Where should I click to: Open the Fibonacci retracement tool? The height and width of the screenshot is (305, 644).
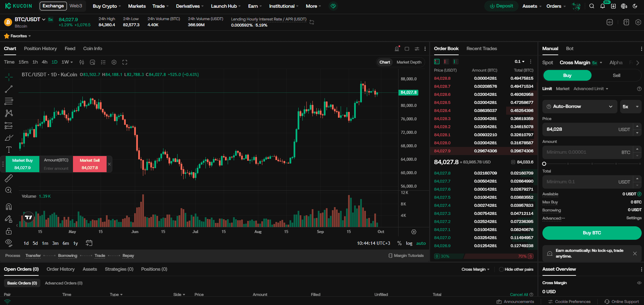point(9,101)
